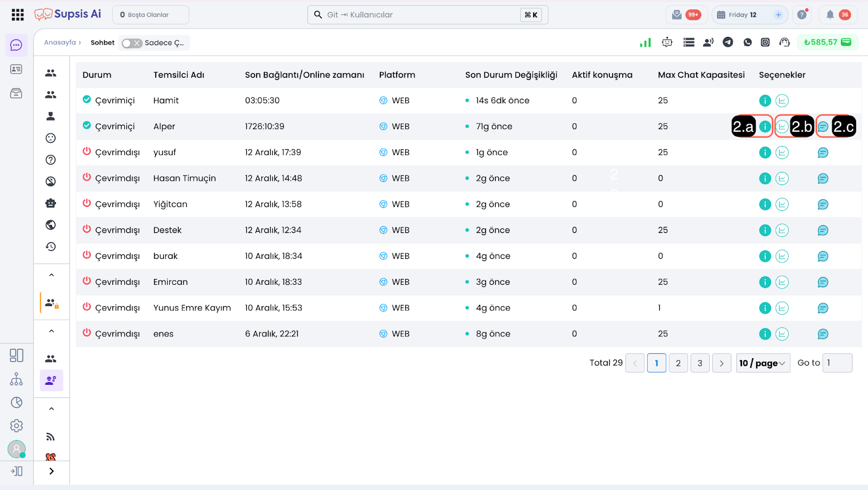Viewport: 868px width, 490px height.
Task: Go to page 2 of the table
Action: [678, 363]
